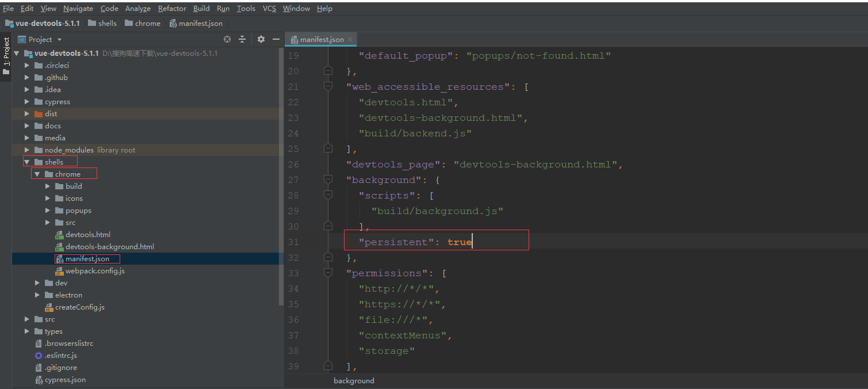Viewport: 868px width, 389px height.
Task: Collapse the chrome folder
Action: (x=37, y=174)
